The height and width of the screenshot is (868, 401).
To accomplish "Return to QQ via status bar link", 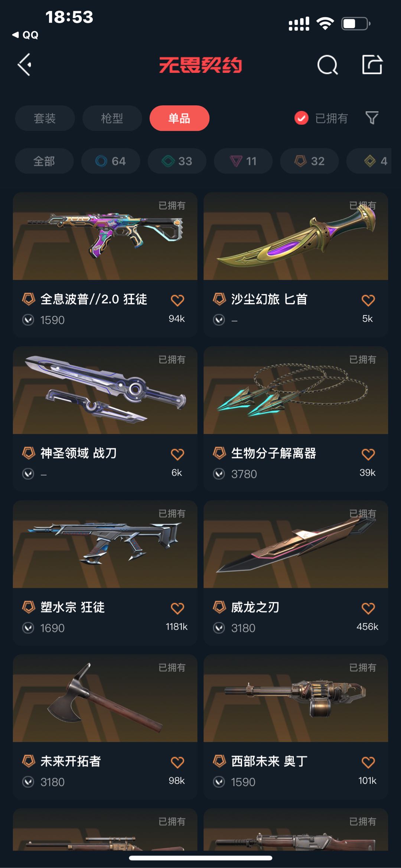I will 25,35.
